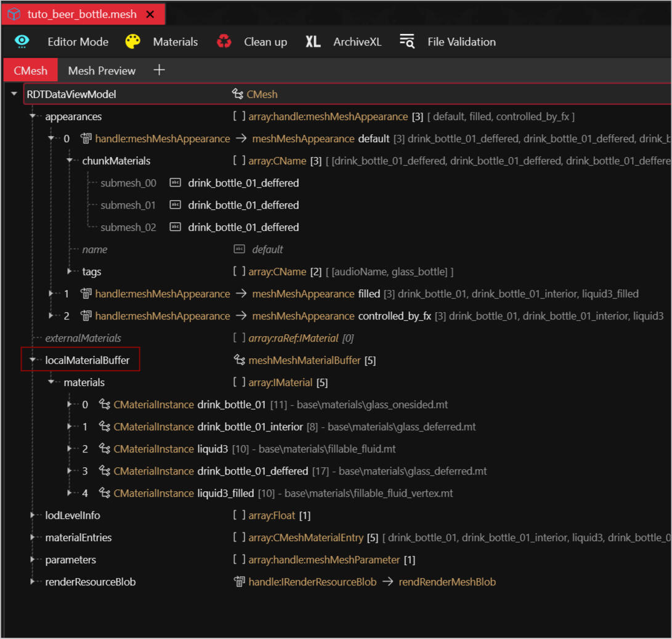Click the Editor Mode eye icon

(x=22, y=42)
